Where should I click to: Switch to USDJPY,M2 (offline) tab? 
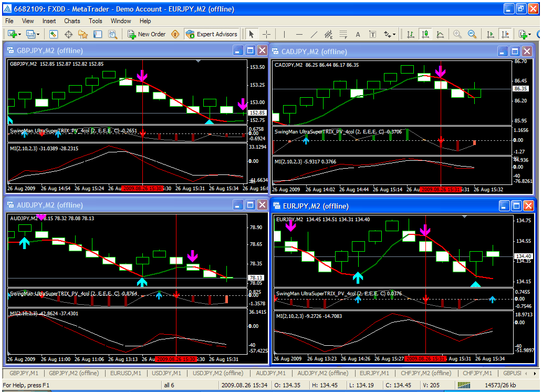pos(218,373)
